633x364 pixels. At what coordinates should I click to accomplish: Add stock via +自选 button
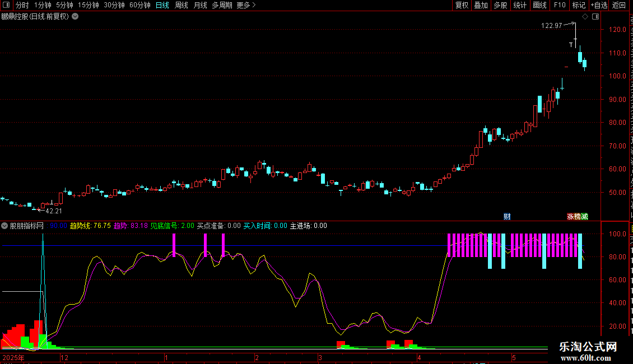(x=599, y=5)
